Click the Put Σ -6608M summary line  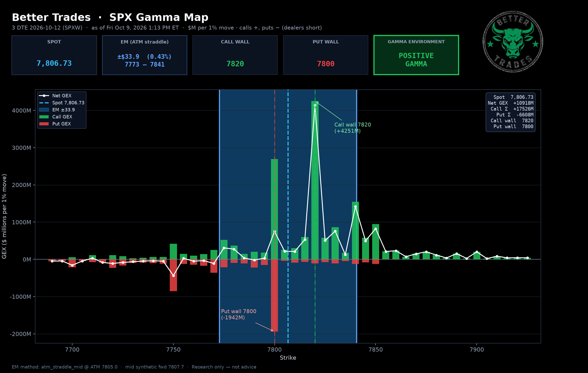pyautogui.click(x=515, y=115)
